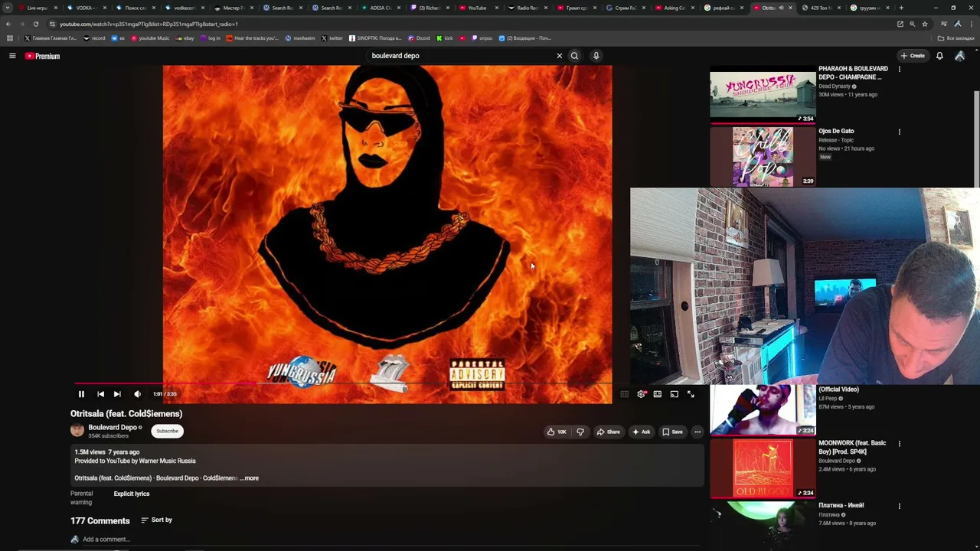Open YouTube account avatar menu

[x=959, y=56]
